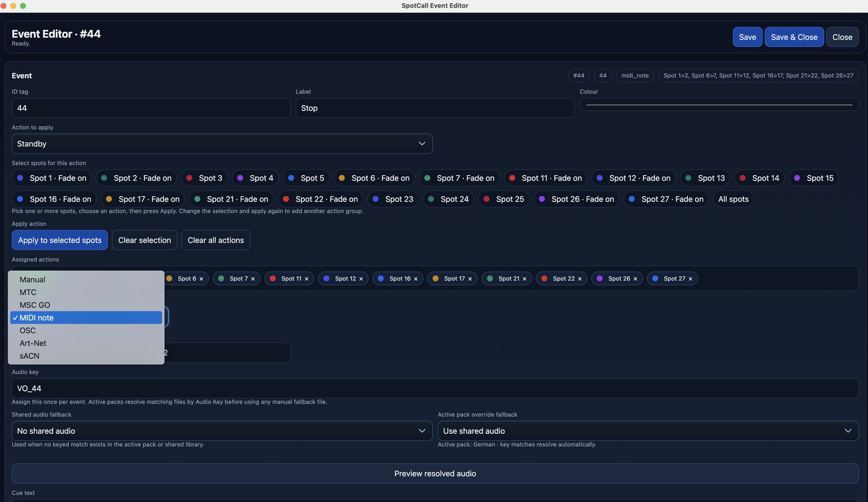Apply action to selected spots
Viewport: 868px width, 502px height.
(60, 240)
